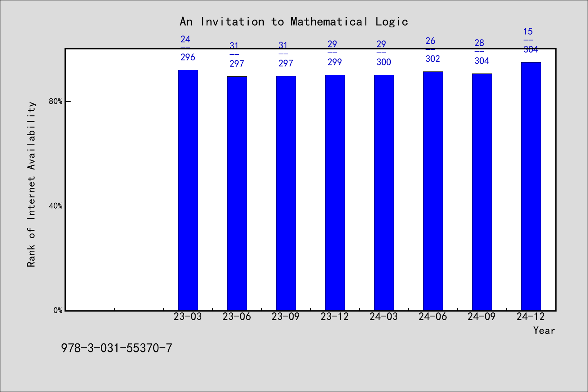Select the blue bar for 23-09
The width and height of the screenshot is (588, 392).
286,193
